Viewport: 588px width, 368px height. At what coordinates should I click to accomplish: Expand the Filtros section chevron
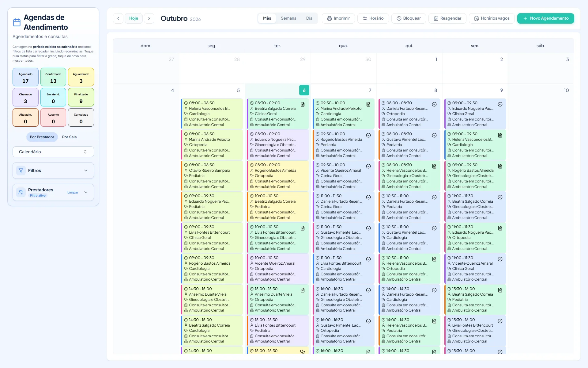pos(86,171)
